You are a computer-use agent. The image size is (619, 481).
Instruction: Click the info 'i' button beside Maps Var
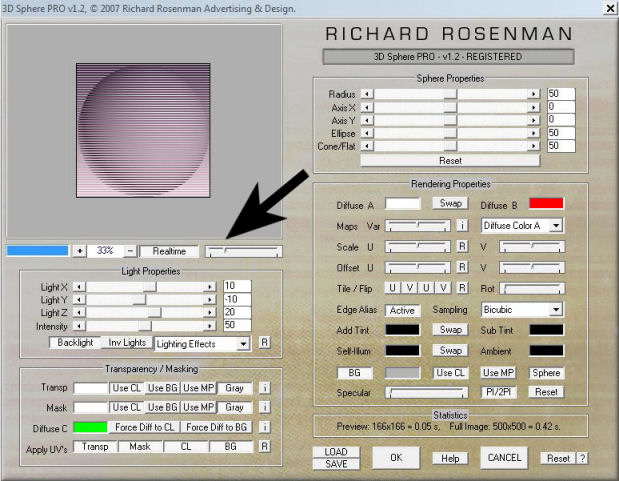coord(462,225)
